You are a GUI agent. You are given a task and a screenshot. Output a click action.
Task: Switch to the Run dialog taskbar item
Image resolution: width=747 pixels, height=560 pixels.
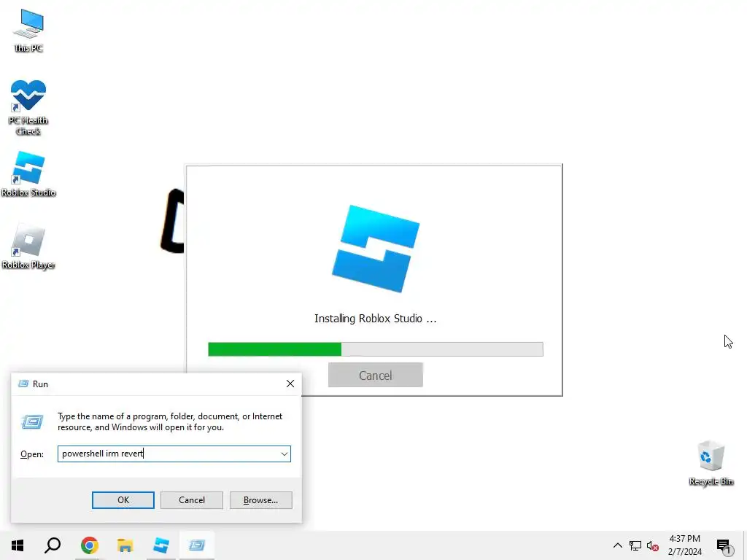[197, 545]
